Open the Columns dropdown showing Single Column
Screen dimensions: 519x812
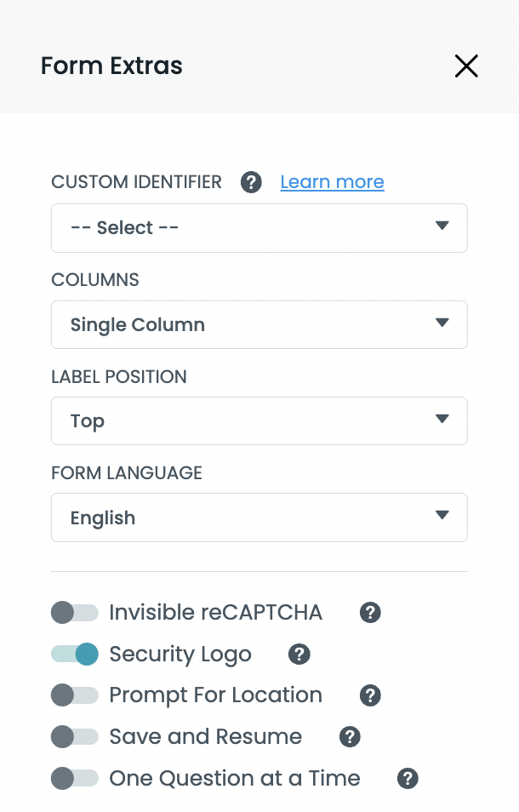click(x=259, y=324)
